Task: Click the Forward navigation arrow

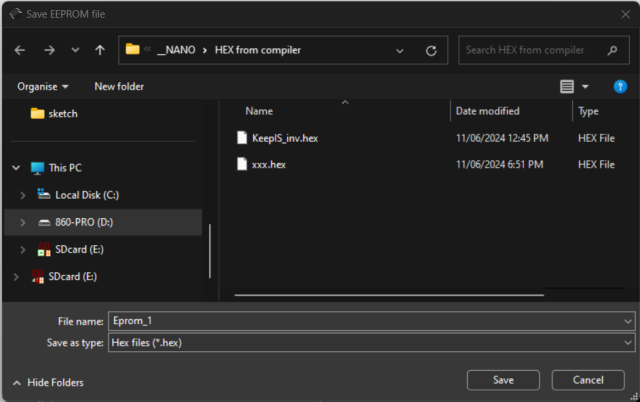Action: 49,50
